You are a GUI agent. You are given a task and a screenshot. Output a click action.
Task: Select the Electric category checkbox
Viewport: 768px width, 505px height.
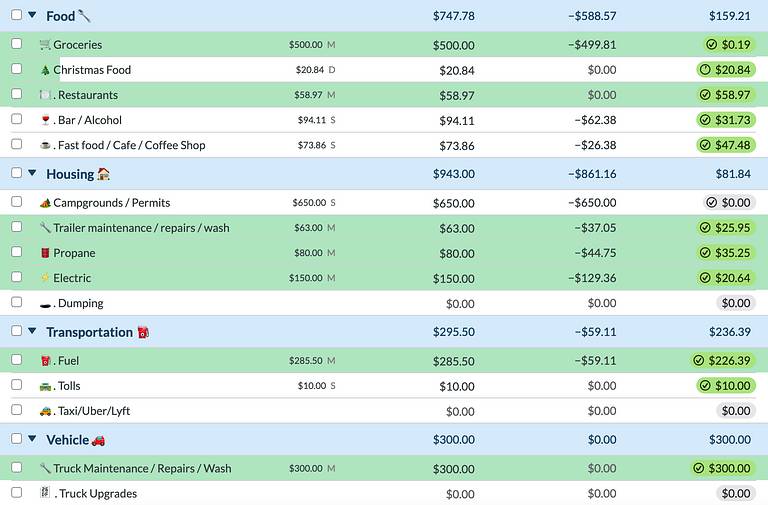tap(17, 277)
